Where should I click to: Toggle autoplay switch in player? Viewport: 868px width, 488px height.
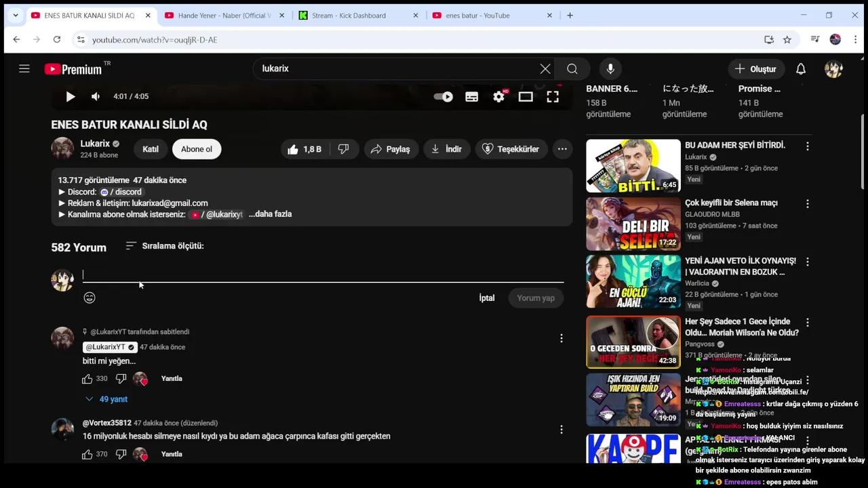tap(443, 96)
